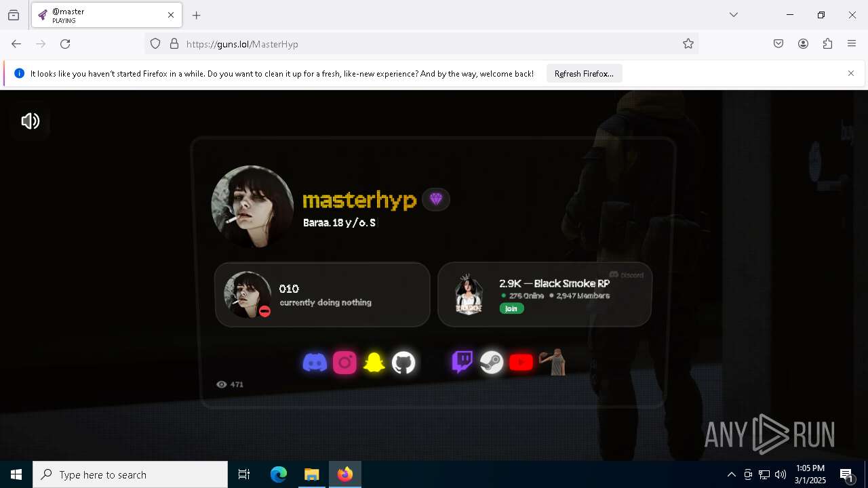Click the '275 Online' member count

point(522,296)
